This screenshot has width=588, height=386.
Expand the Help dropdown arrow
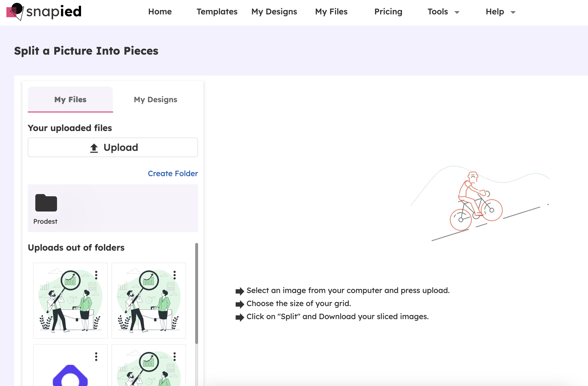pyautogui.click(x=513, y=12)
